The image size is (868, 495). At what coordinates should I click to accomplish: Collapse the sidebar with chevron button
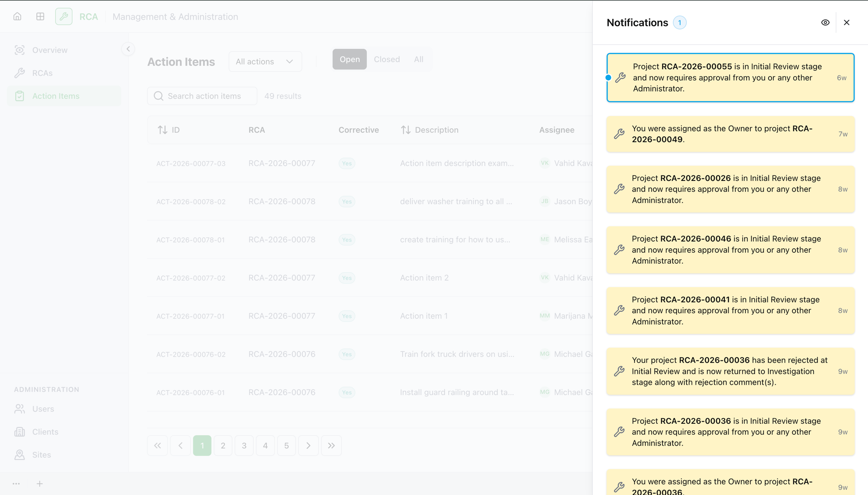coord(128,49)
